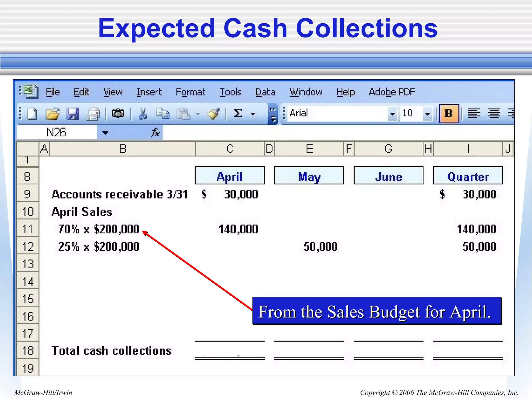Activate the Format Painter brush
The image size is (532, 399).
214,114
